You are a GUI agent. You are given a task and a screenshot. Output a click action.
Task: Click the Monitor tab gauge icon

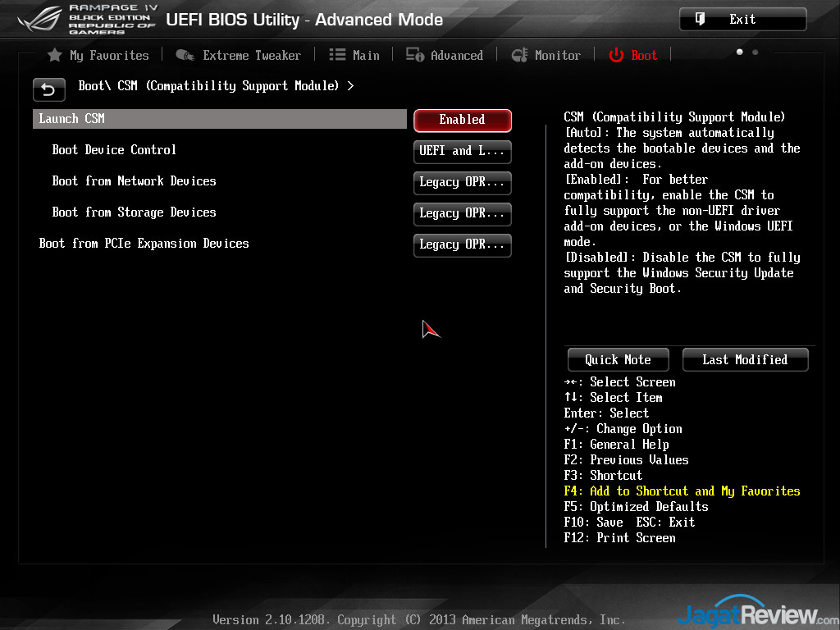519,55
